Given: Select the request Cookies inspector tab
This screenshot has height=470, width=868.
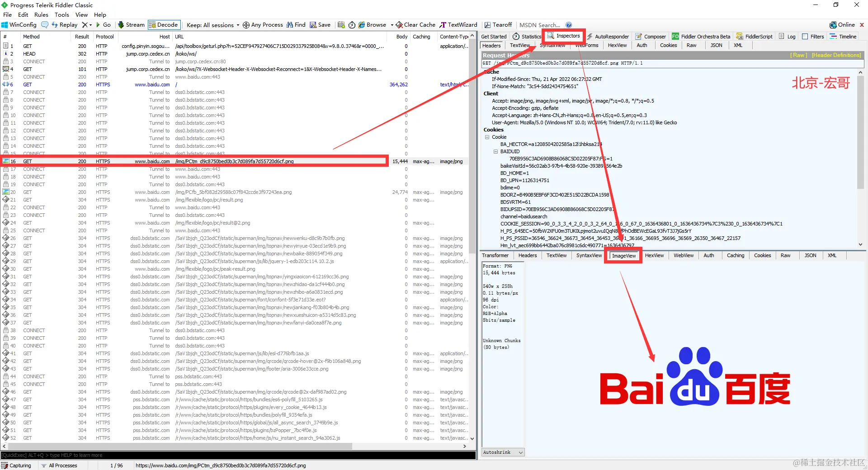Looking at the screenshot, I should pos(668,45).
